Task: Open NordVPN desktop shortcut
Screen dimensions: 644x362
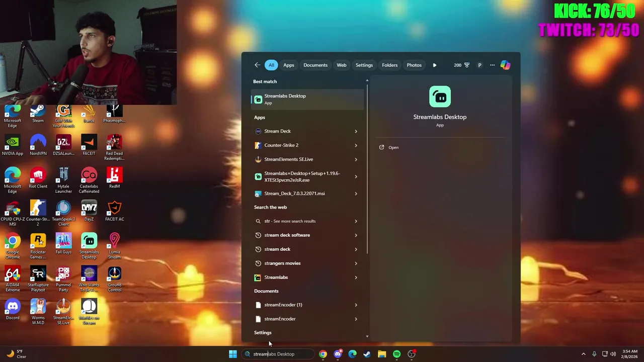Action: (38, 145)
